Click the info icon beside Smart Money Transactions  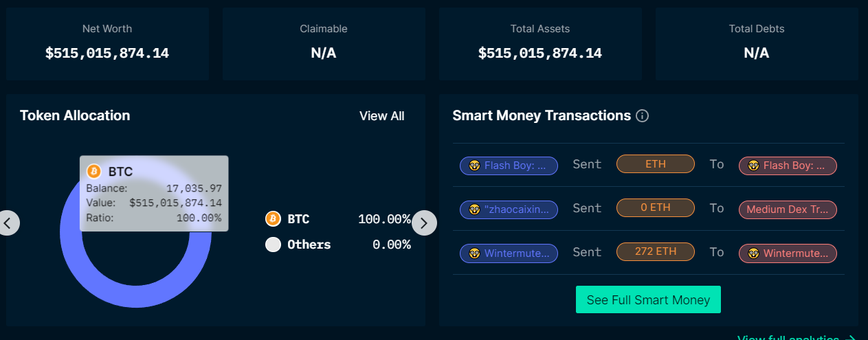coord(643,116)
